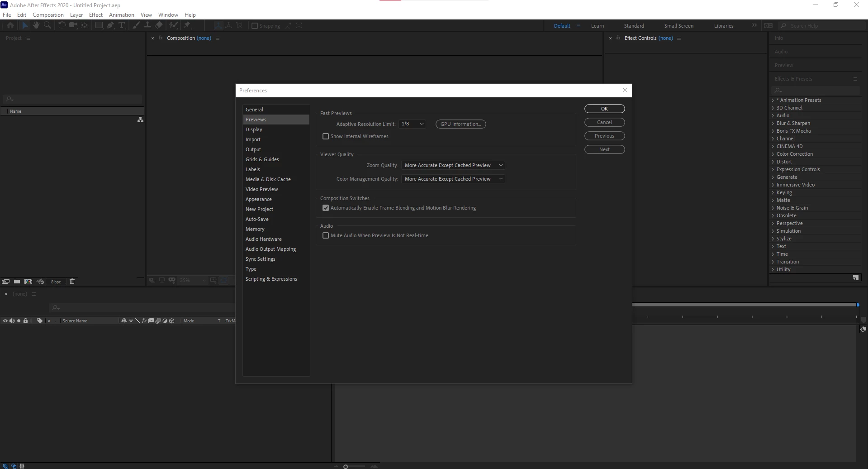Select the Roto Brush tool
Screen dimensions: 868x469
174,25
